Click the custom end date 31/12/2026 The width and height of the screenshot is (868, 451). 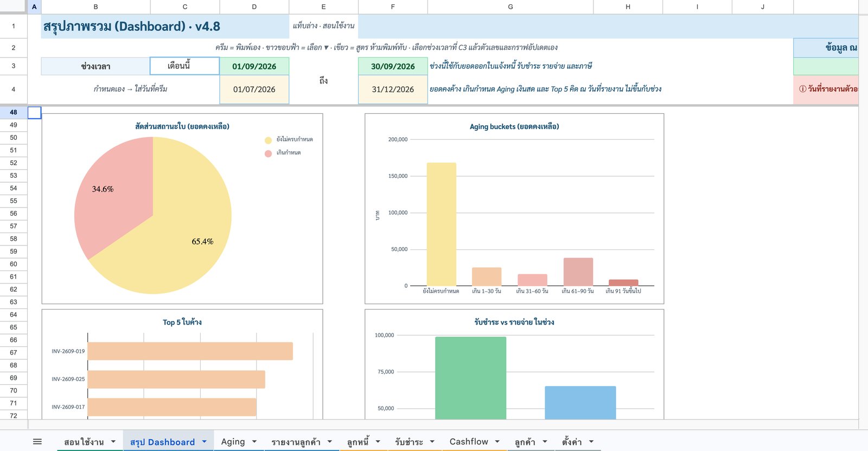[393, 89]
